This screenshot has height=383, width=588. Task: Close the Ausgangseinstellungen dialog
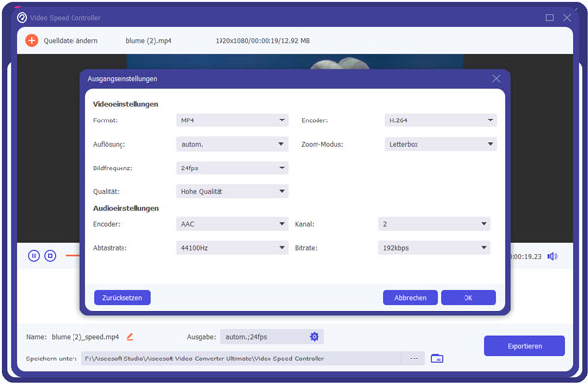[x=496, y=78]
